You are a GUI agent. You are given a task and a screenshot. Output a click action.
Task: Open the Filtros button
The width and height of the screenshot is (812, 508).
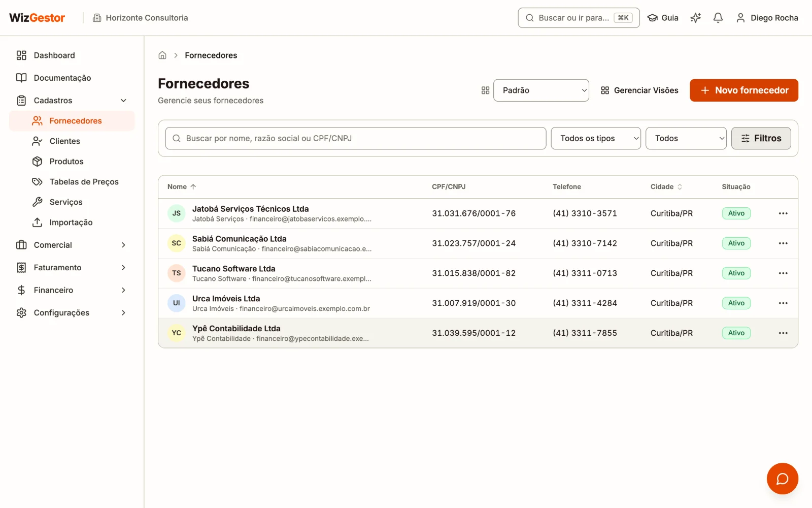coord(761,138)
